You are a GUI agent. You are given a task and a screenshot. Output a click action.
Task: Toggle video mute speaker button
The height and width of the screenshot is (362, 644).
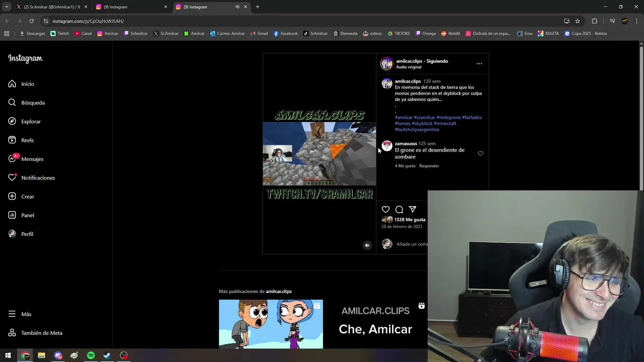tap(367, 245)
